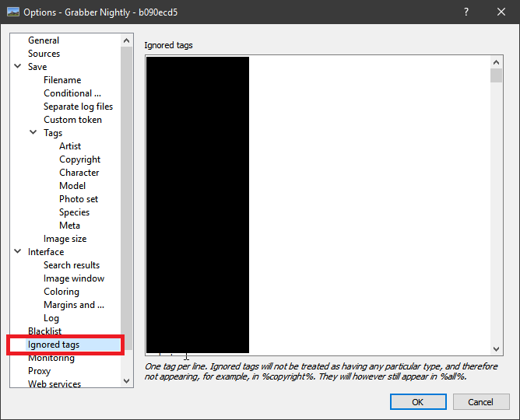Click the Ignored tags text area scrollbar thumb
520x420 pixels.
(496, 75)
